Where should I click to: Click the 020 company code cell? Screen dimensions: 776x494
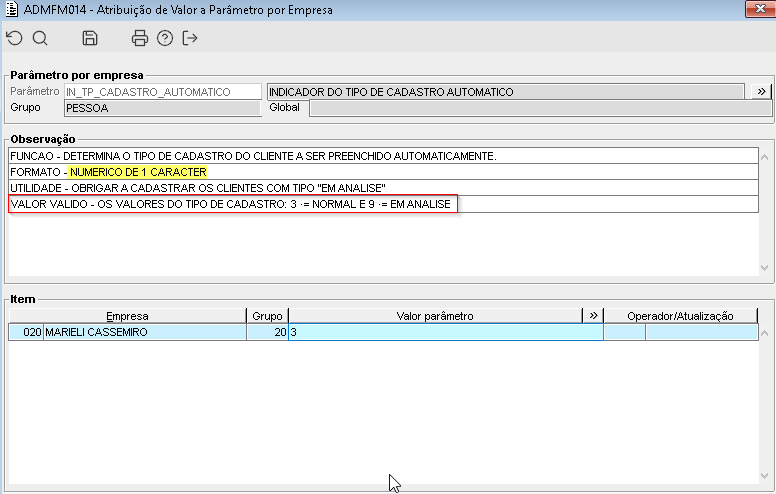(x=26, y=332)
